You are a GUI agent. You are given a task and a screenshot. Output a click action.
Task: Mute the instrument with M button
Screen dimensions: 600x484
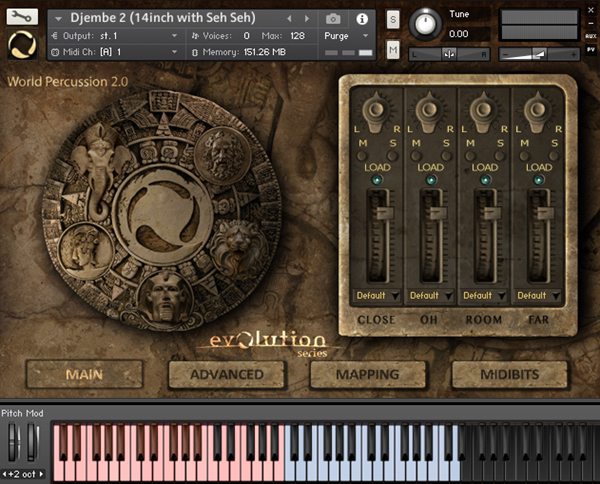click(x=392, y=50)
